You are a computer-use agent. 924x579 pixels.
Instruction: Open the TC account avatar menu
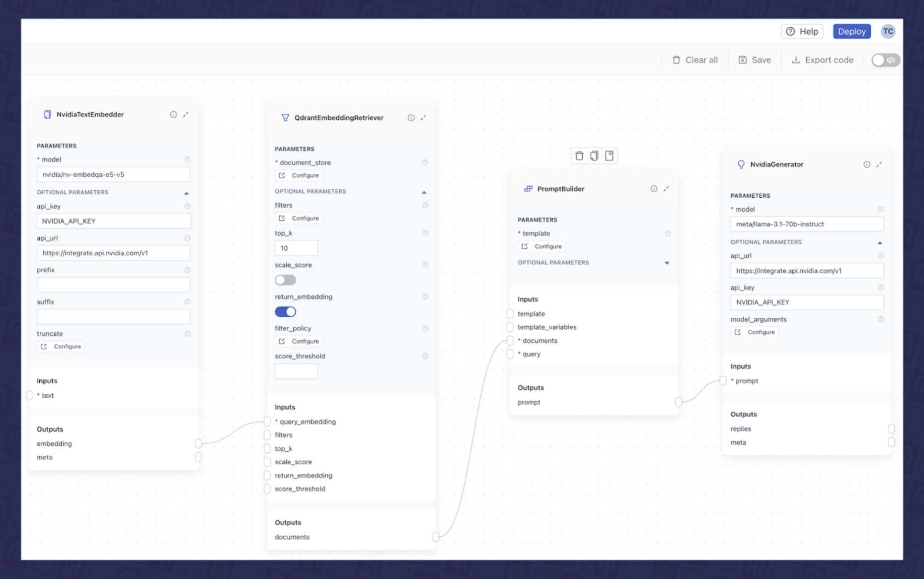889,31
